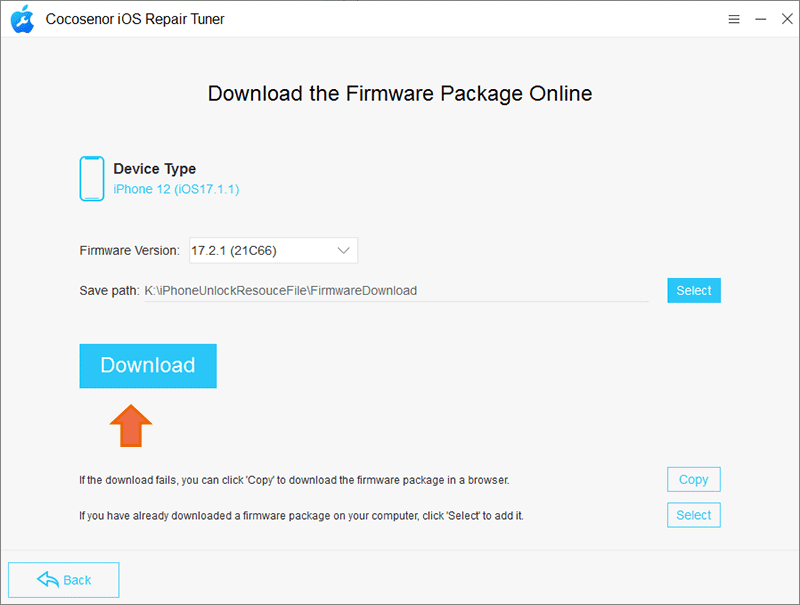Click the Save path label
This screenshot has width=800, height=605.
[109, 291]
